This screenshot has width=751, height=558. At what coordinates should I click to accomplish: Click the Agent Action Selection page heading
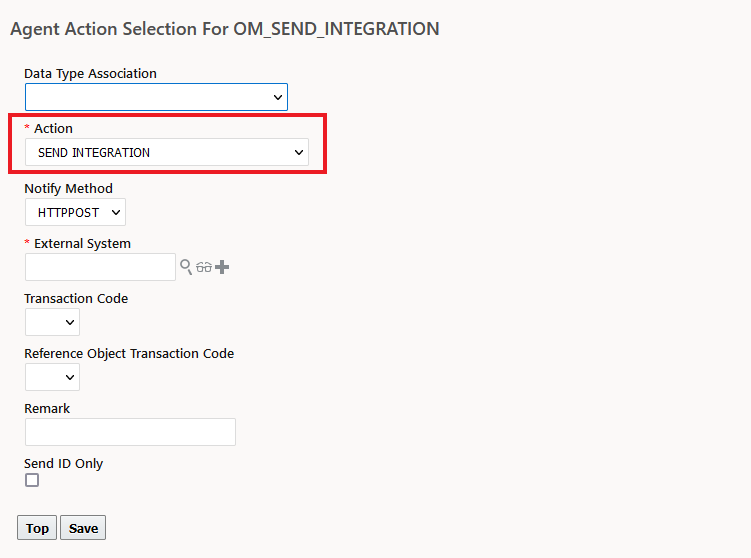[224, 29]
